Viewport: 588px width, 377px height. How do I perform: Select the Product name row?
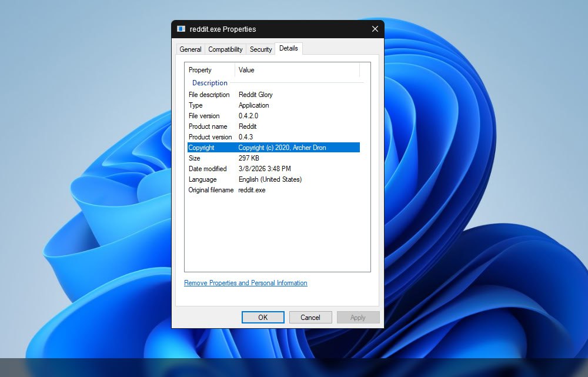tap(274, 126)
